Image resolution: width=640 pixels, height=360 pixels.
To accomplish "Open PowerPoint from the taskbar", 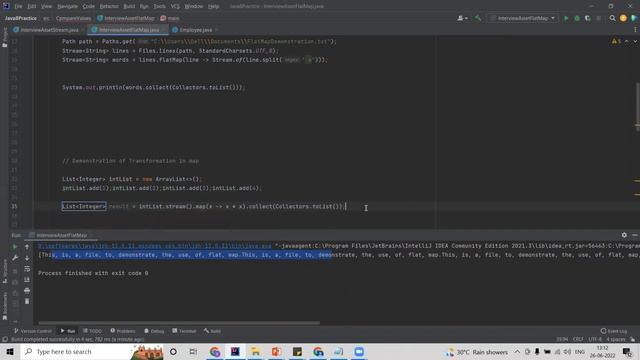I will 276,351.
